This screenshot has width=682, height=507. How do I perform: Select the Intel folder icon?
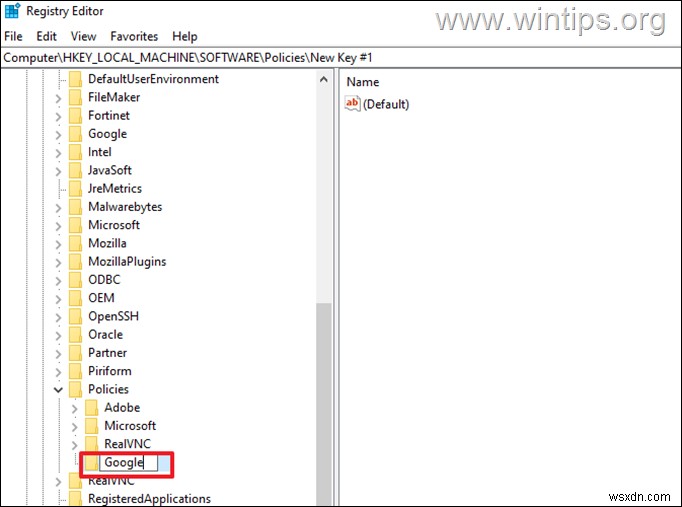point(75,152)
